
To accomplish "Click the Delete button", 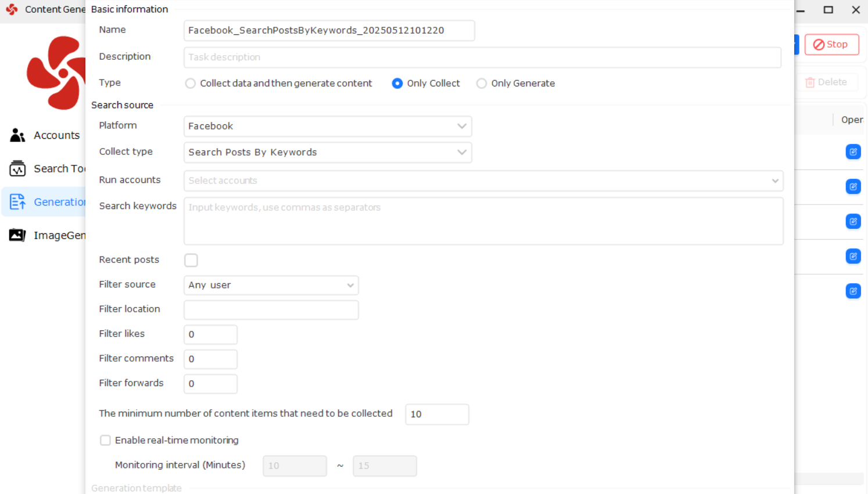I will coord(826,82).
